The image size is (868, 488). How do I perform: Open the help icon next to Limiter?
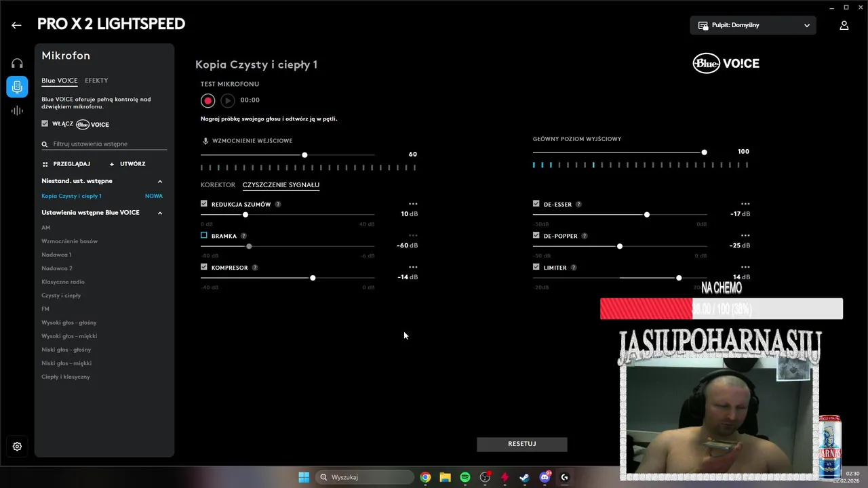pyautogui.click(x=574, y=268)
